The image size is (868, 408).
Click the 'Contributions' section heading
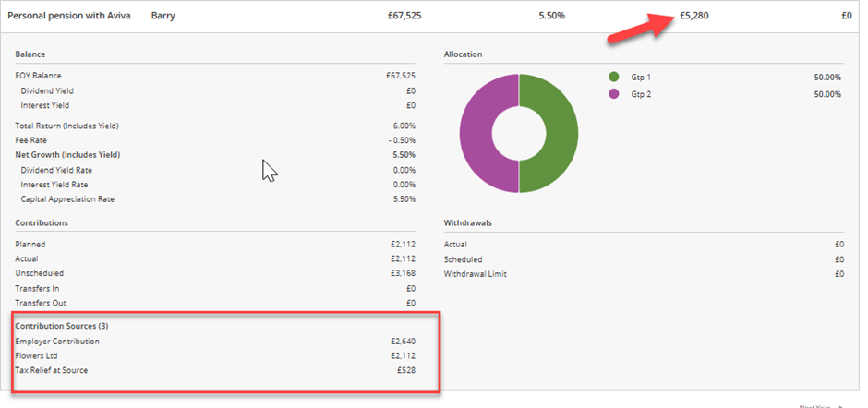click(x=42, y=222)
